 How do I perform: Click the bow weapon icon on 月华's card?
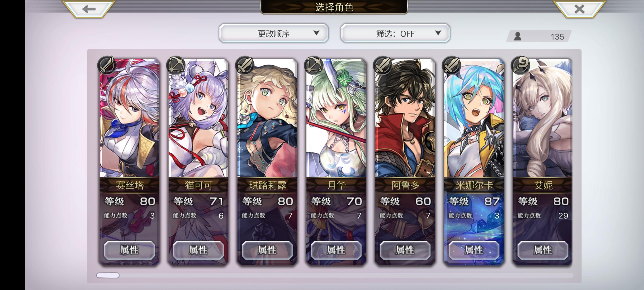(x=313, y=65)
